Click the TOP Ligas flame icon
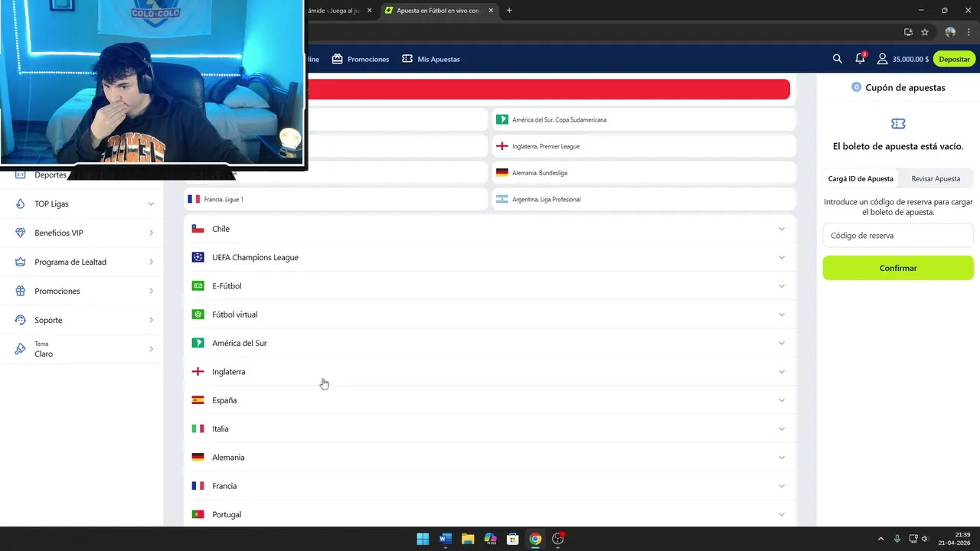980x551 pixels. click(20, 204)
